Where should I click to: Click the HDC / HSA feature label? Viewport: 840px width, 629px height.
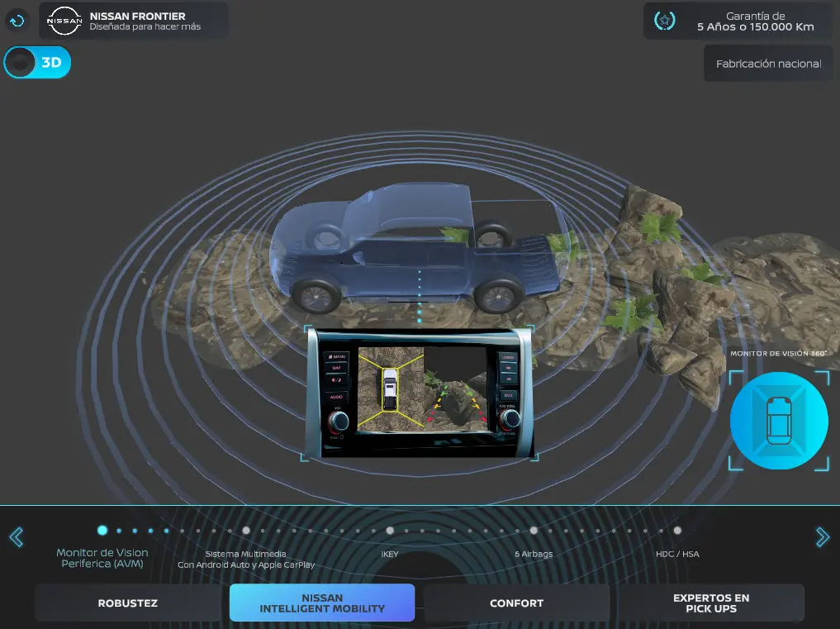click(x=677, y=554)
